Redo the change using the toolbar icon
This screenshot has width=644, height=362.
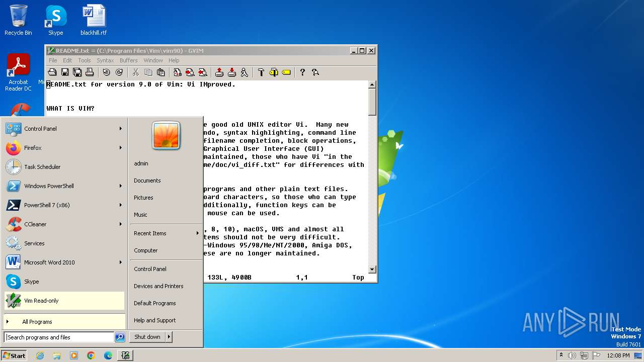[119, 72]
